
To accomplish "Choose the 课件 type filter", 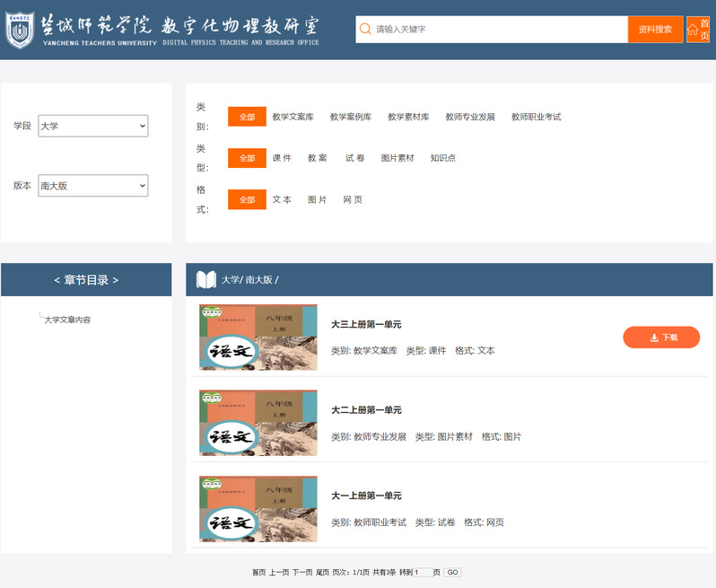I will [282, 158].
